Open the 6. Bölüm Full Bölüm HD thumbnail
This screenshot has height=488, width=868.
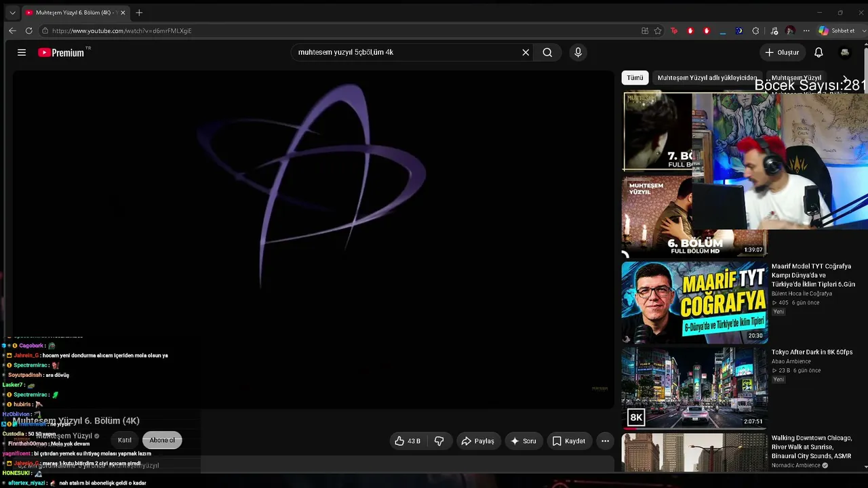[694, 217]
